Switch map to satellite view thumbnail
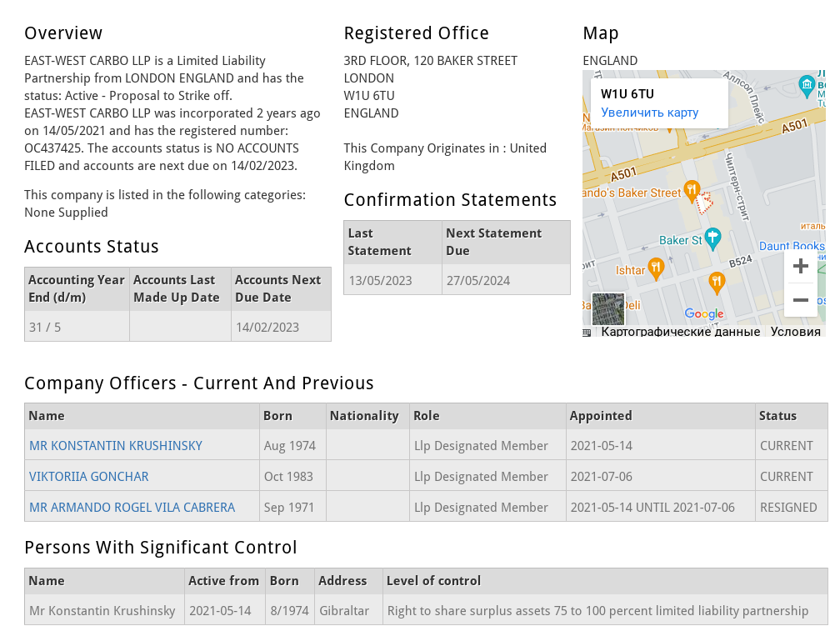This screenshot has width=840, height=631. 607,309
